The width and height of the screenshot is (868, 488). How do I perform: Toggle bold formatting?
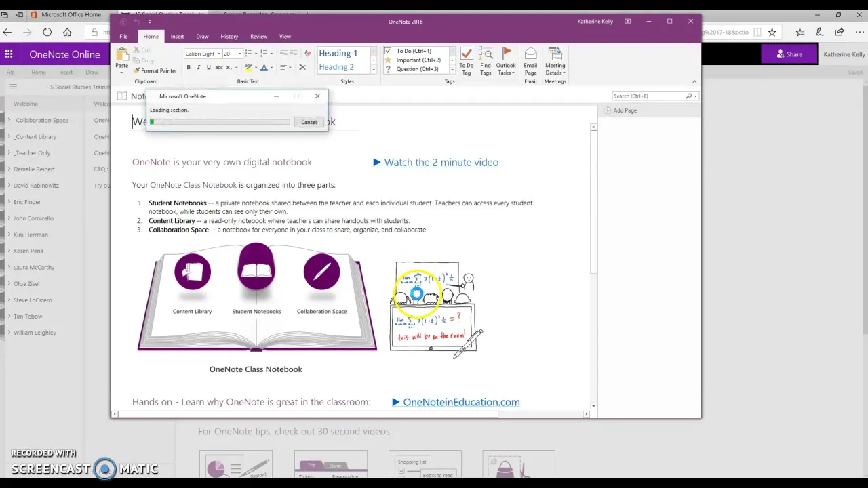coord(189,67)
